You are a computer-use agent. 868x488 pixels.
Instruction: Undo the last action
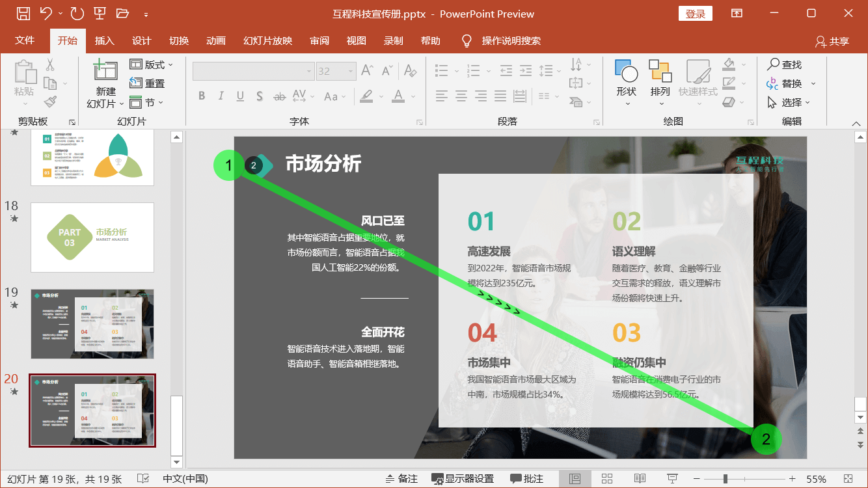click(46, 13)
